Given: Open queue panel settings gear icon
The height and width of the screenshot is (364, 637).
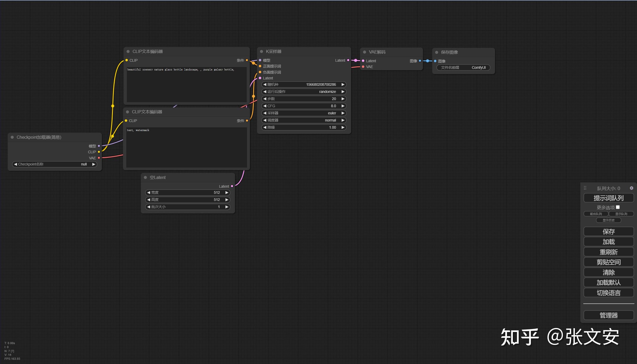Looking at the screenshot, I should [x=631, y=188].
